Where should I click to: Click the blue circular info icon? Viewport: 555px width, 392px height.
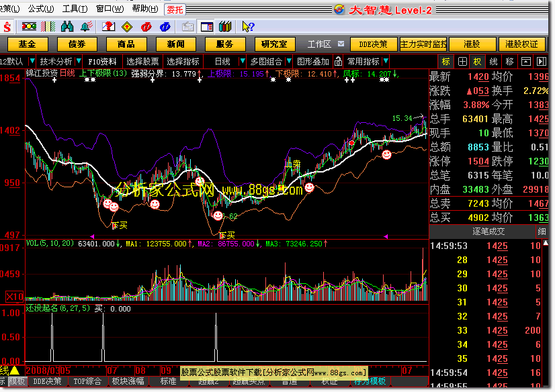pyautogui.click(x=165, y=27)
